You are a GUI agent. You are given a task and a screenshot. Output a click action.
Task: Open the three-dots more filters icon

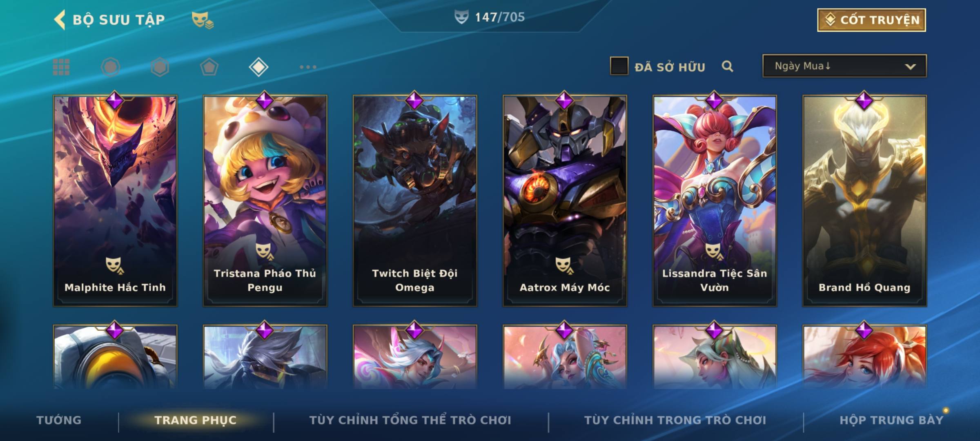308,67
